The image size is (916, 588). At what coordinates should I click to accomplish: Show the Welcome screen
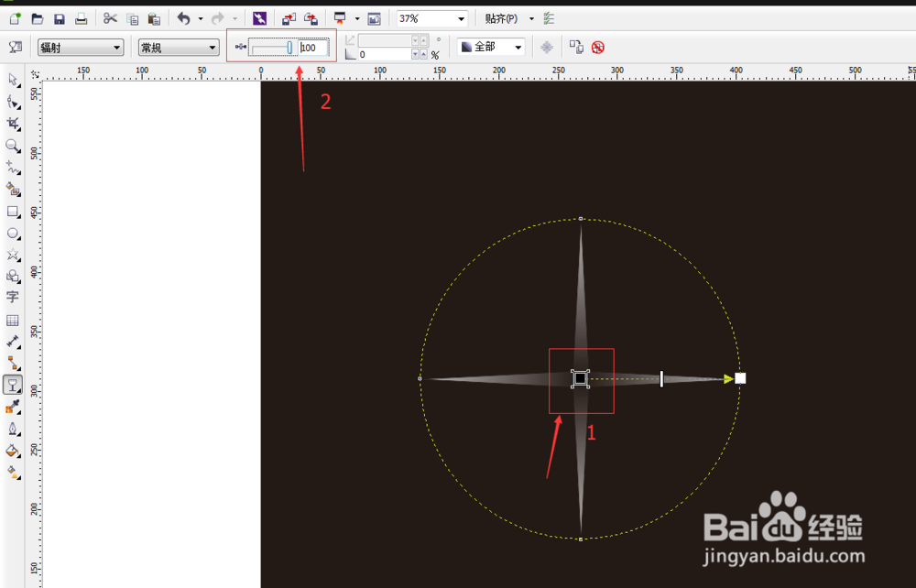coord(375,19)
